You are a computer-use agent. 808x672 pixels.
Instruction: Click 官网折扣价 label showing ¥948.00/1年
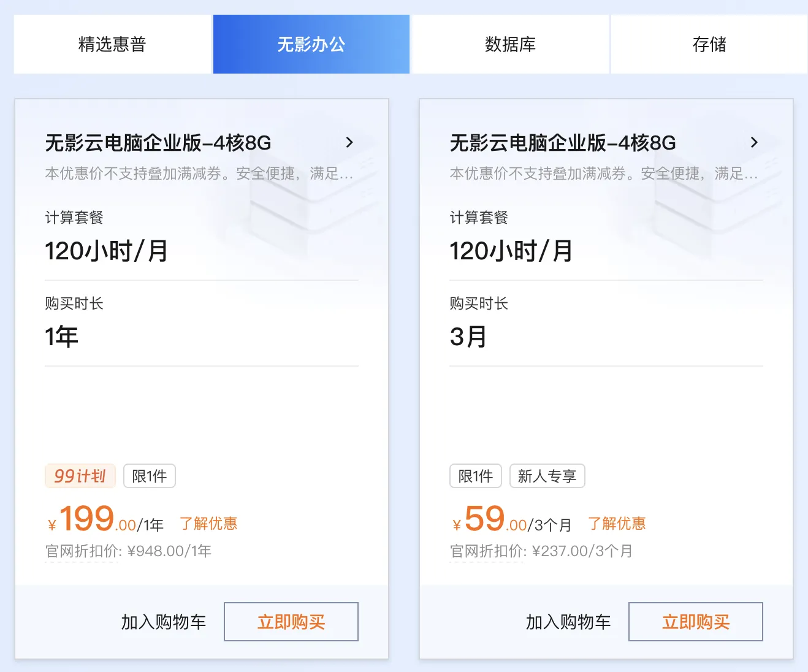pyautogui.click(x=128, y=551)
